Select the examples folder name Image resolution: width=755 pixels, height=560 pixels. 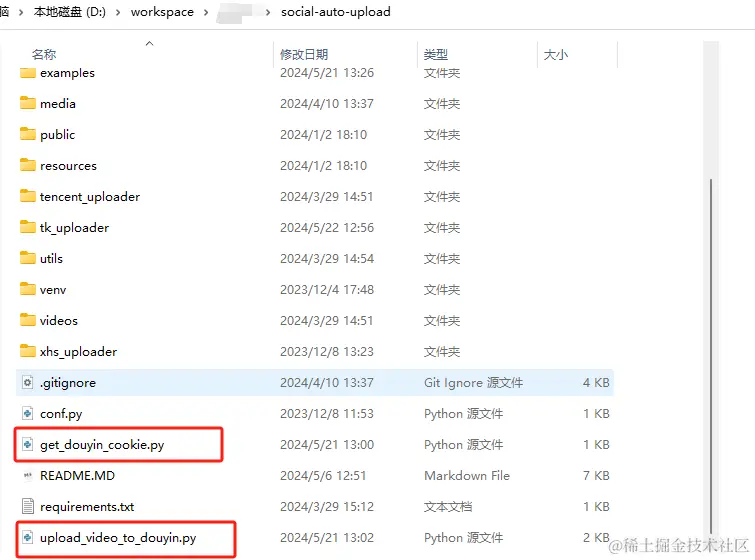click(x=67, y=73)
